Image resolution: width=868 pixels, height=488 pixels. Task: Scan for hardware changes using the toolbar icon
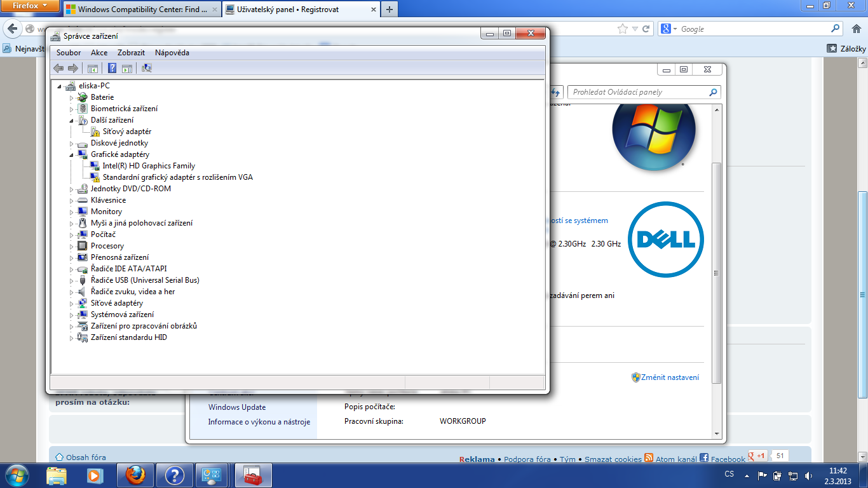pyautogui.click(x=147, y=68)
